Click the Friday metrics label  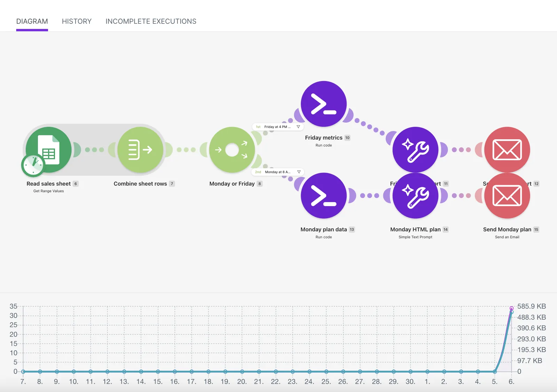324,138
